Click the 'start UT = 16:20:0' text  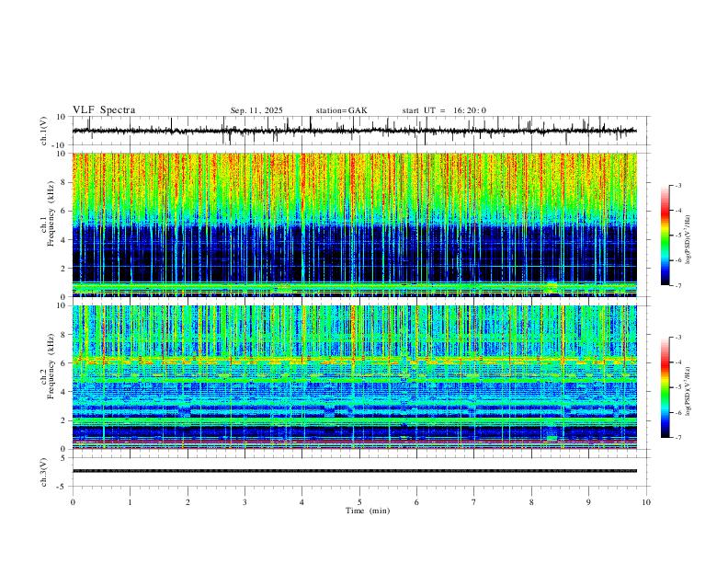point(444,110)
